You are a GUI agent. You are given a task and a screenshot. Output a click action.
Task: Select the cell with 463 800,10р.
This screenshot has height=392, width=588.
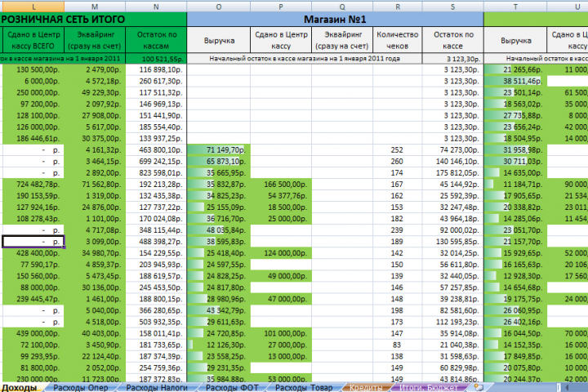click(156, 150)
